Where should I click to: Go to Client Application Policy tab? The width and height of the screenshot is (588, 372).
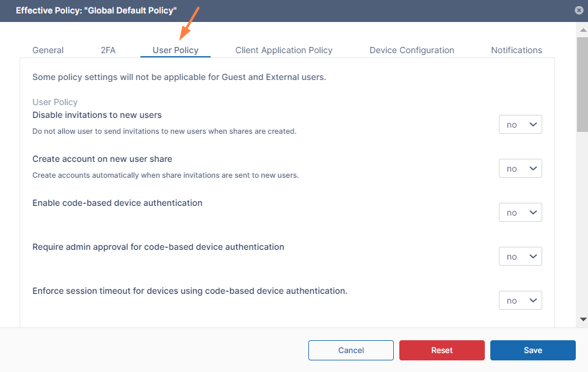(x=284, y=50)
